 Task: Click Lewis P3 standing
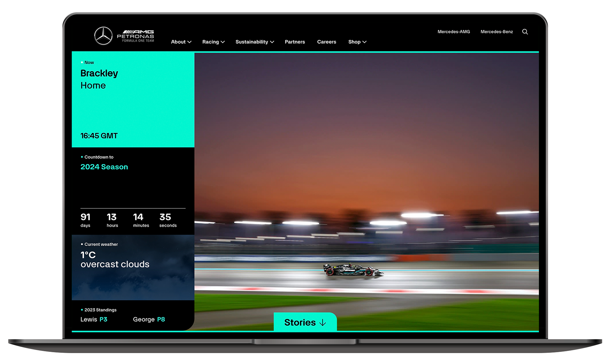[x=94, y=319]
